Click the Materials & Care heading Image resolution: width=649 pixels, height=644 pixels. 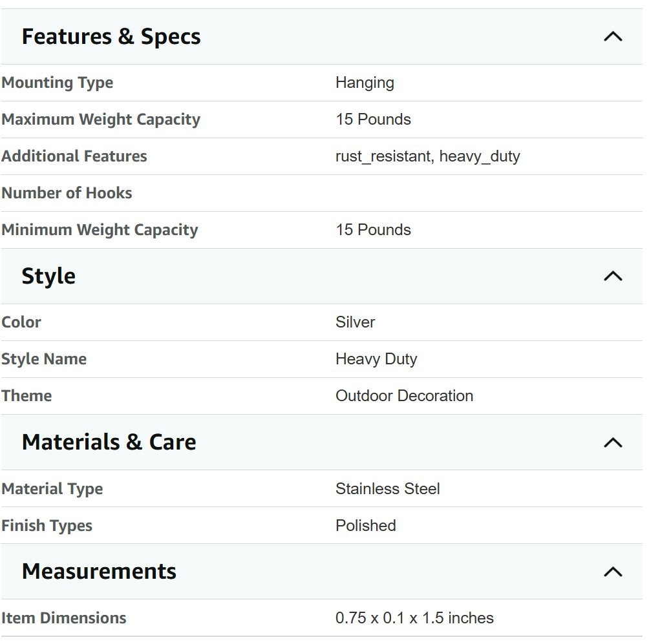click(x=109, y=442)
